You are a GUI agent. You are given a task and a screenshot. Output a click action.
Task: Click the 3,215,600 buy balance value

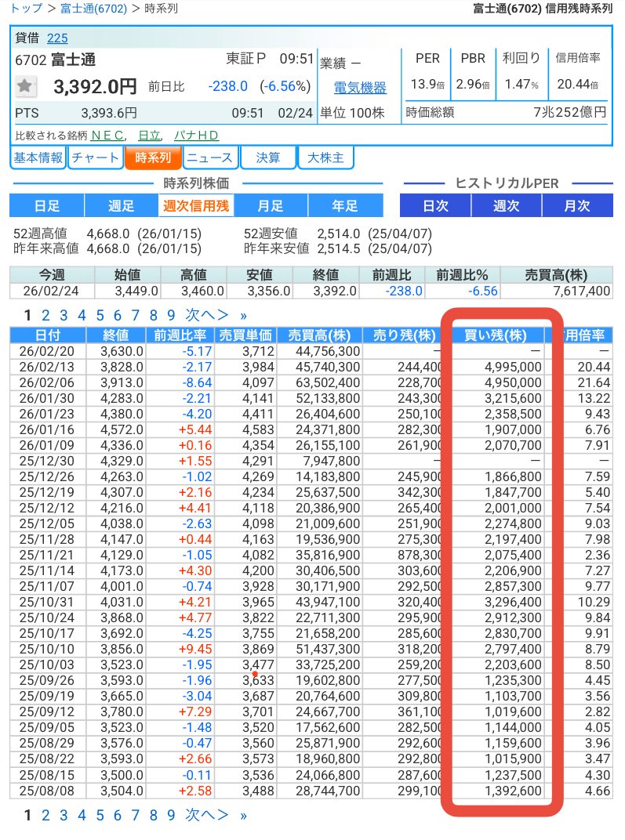513,398
